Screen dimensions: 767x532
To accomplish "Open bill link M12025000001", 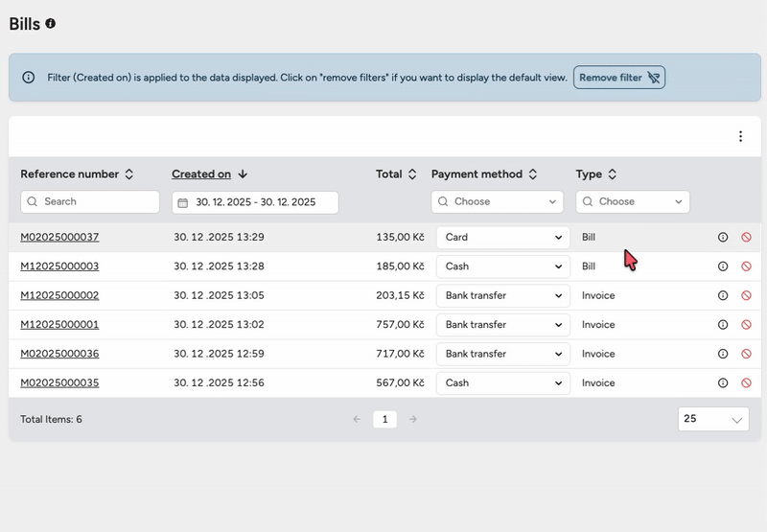I will pos(59,325).
